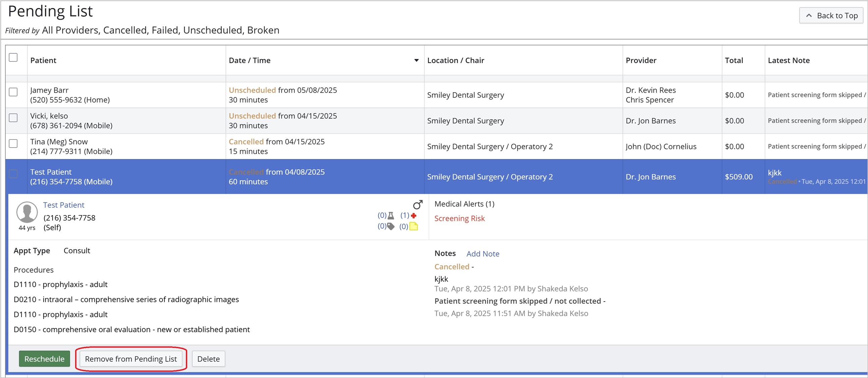Click the Total column header
The height and width of the screenshot is (378, 868).
tap(734, 61)
